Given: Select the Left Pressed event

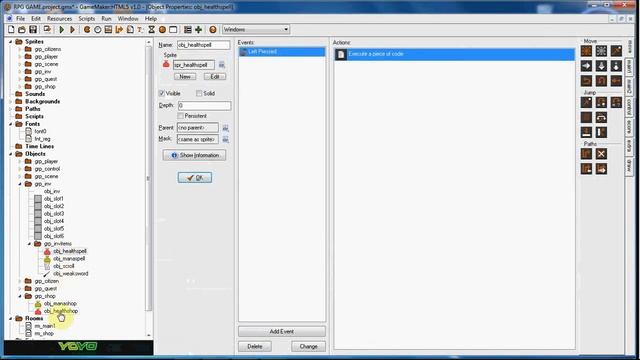Looking at the screenshot, I should (x=282, y=52).
